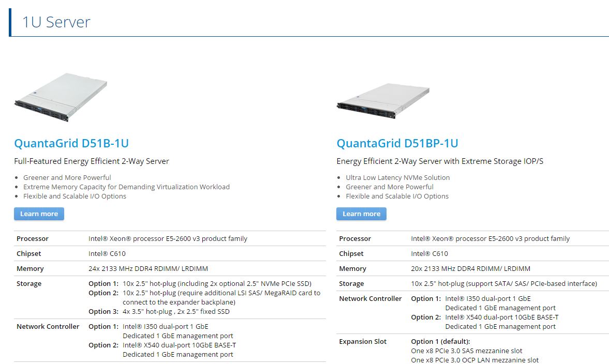Click Learn more under QuantaGrid D51BP-1U
609x364 pixels.
click(361, 214)
